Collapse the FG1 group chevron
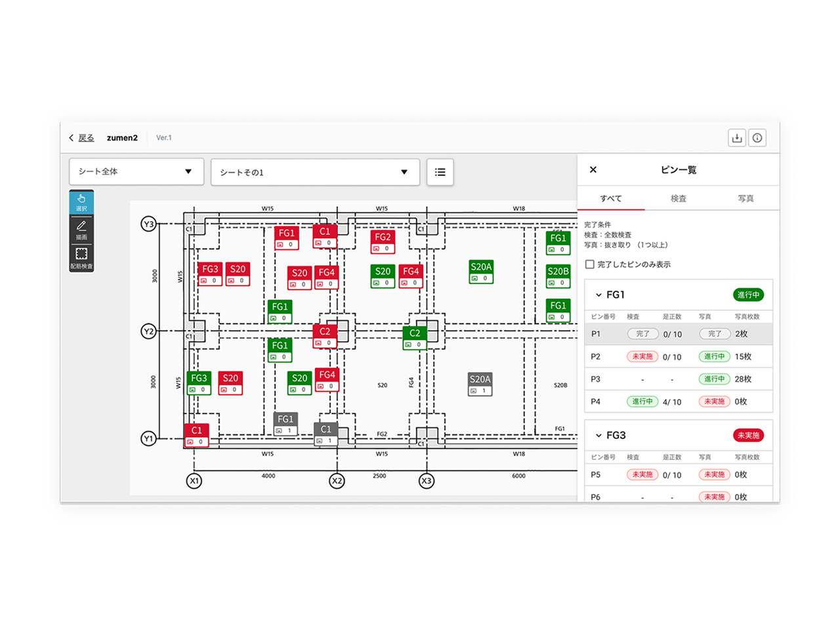Viewport: 840px width, 630px height. tap(598, 295)
